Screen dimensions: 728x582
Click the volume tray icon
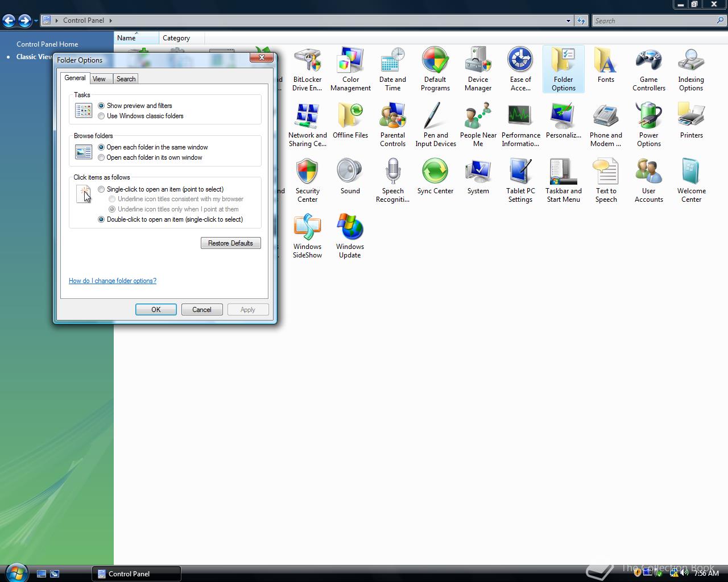(x=684, y=573)
